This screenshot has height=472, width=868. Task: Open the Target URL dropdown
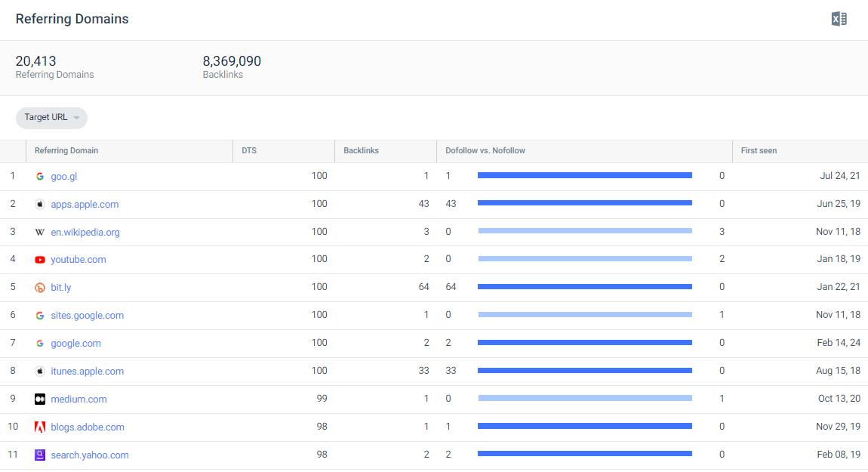click(51, 118)
